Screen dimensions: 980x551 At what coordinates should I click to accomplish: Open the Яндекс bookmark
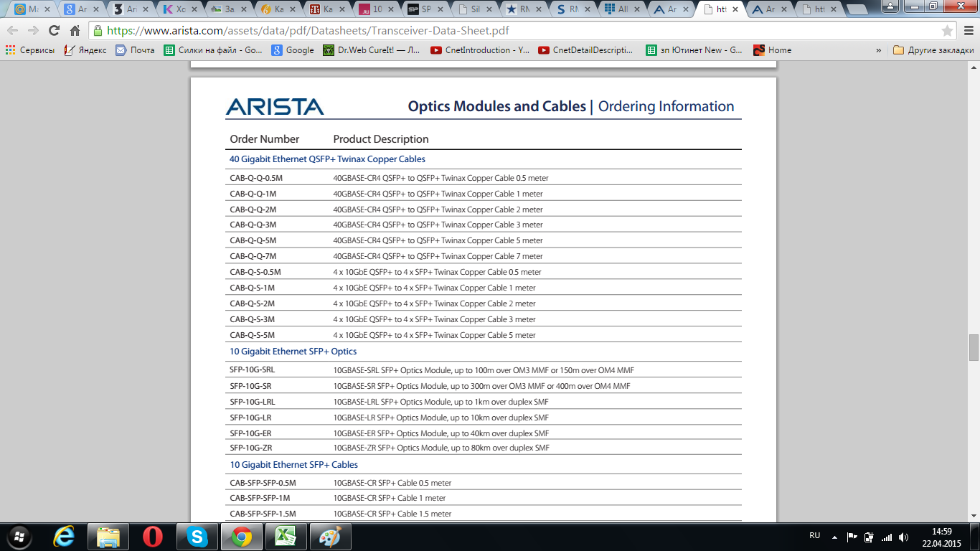[x=85, y=50]
